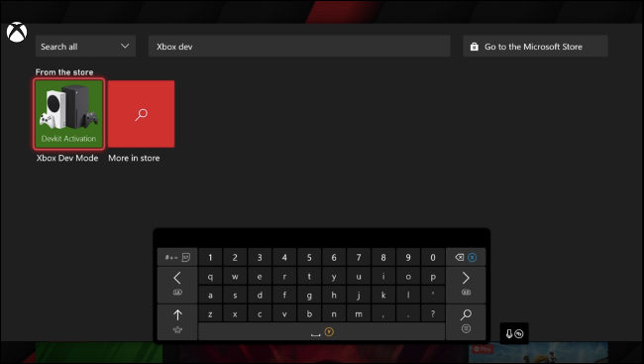Image resolution: width=644 pixels, height=364 pixels.
Task: Tap the backspace key on keyboard
Action: pyautogui.click(x=466, y=257)
